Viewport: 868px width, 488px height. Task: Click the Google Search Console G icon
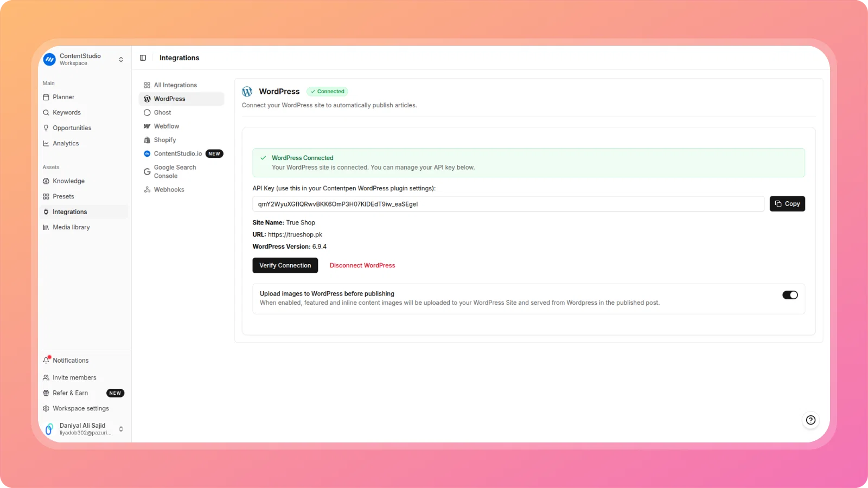tap(147, 172)
